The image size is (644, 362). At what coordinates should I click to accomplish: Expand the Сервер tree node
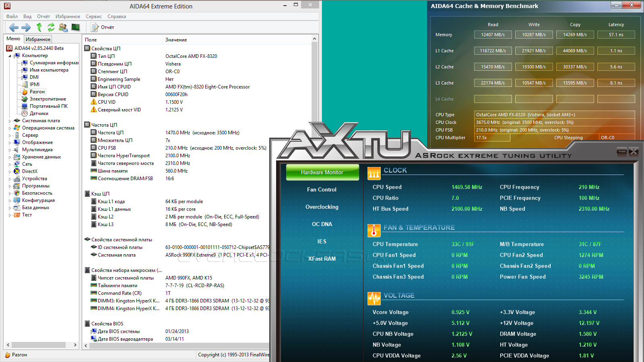pyautogui.click(x=10, y=136)
